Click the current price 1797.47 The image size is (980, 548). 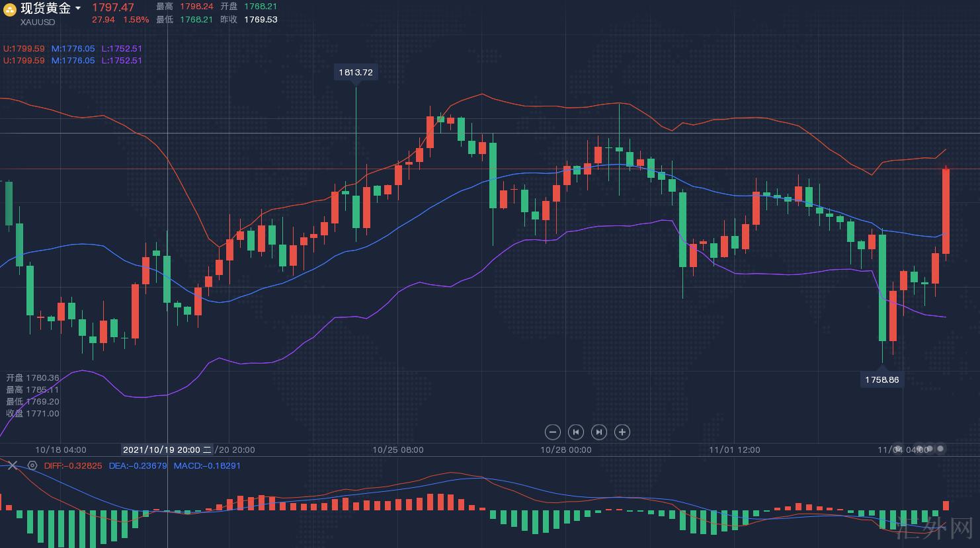point(112,7)
